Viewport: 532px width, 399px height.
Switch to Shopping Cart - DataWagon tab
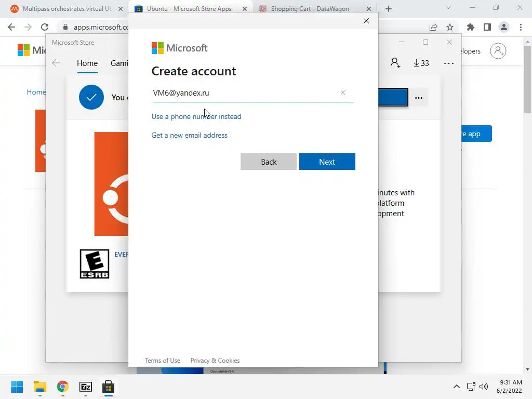pyautogui.click(x=310, y=9)
